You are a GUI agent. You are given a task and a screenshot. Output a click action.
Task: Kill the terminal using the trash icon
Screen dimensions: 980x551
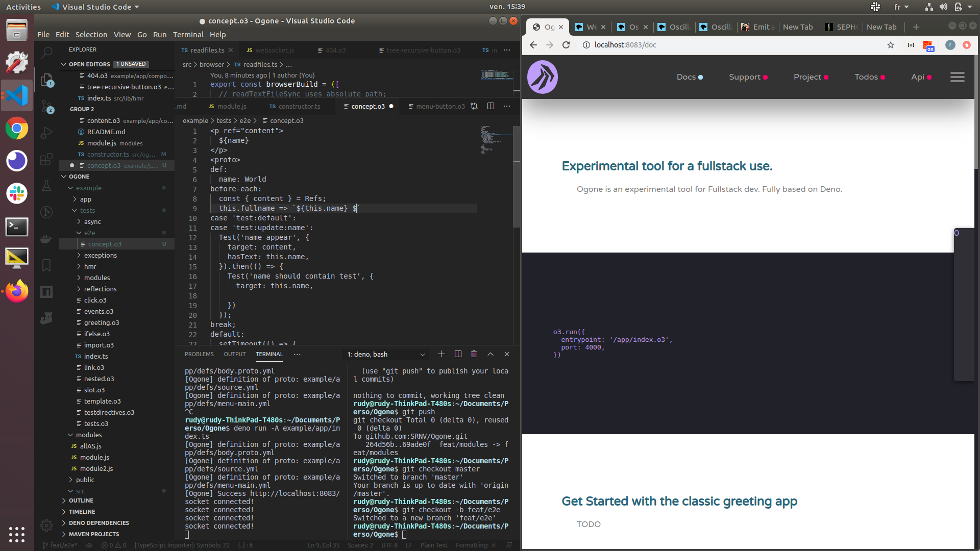tap(474, 354)
